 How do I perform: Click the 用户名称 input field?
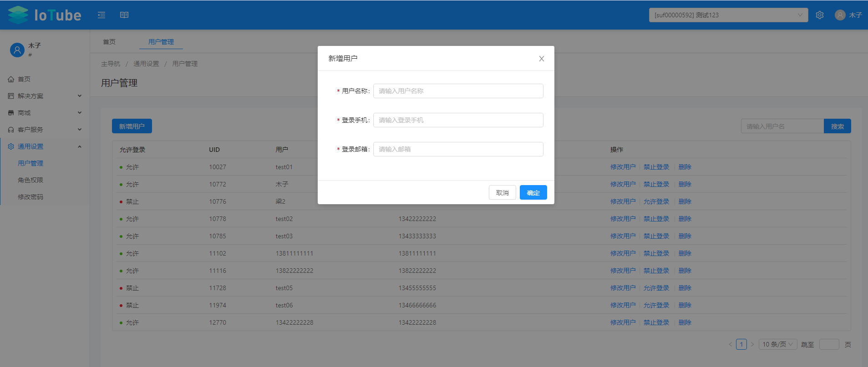pyautogui.click(x=458, y=91)
